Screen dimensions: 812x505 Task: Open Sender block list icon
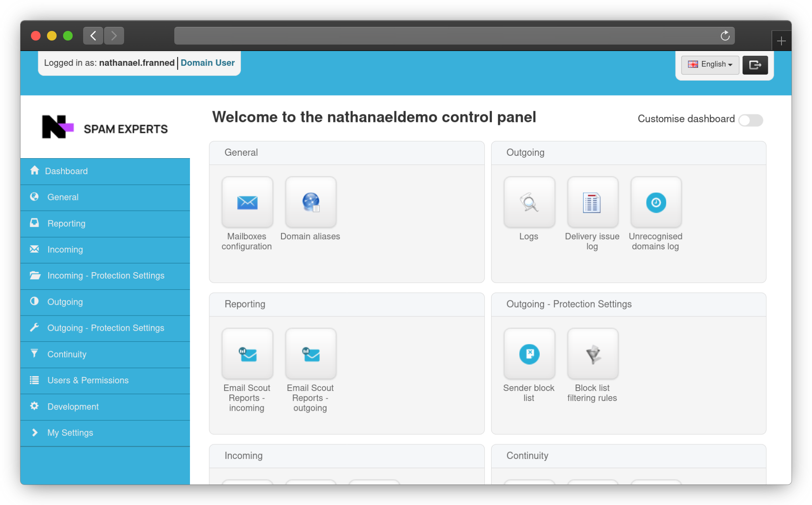pos(529,354)
